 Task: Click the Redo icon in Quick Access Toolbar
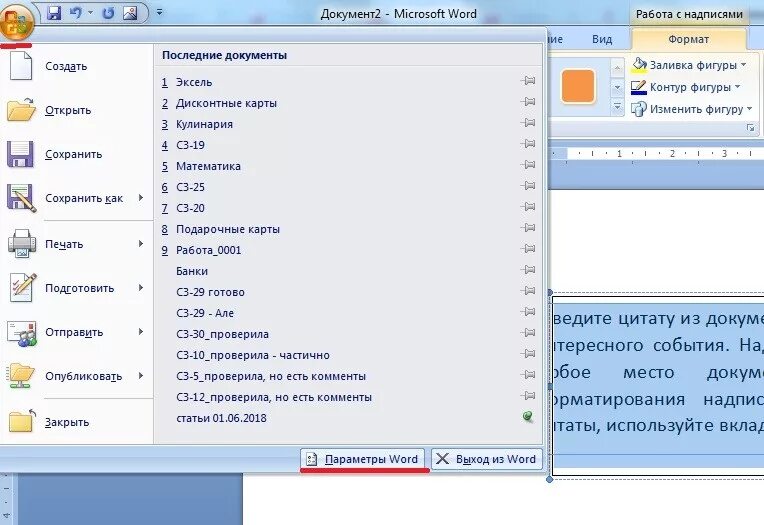point(108,13)
